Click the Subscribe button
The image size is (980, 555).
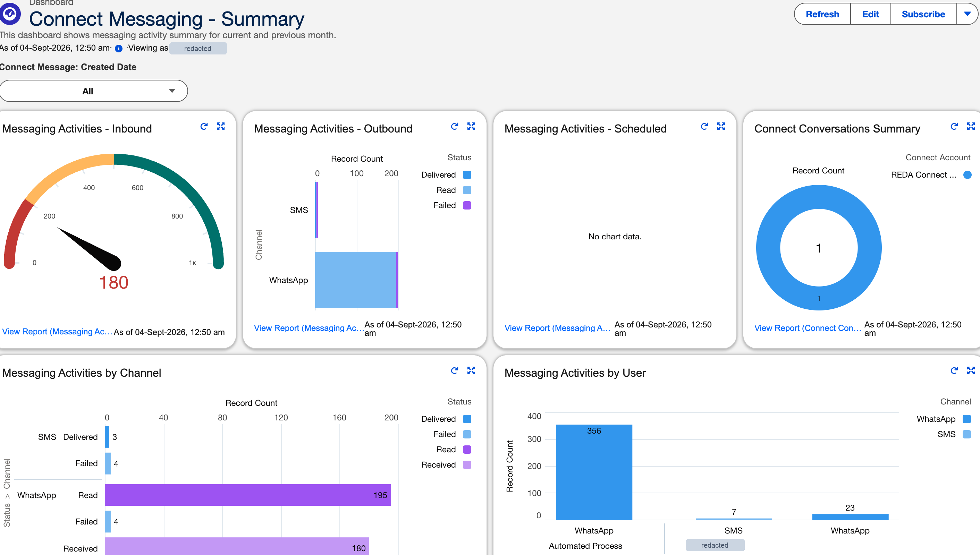pos(923,14)
